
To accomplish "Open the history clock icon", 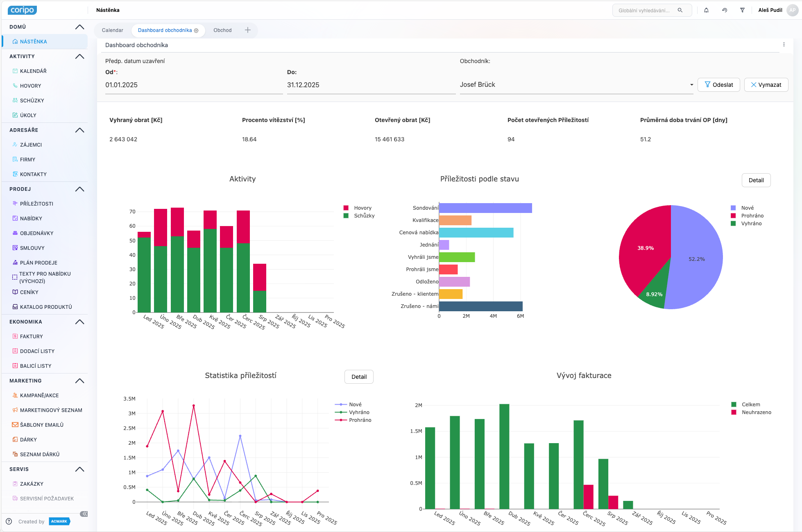I will 724,10.
